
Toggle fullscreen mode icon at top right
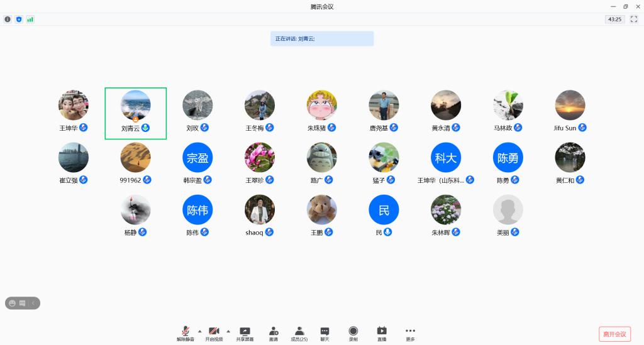[633, 19]
